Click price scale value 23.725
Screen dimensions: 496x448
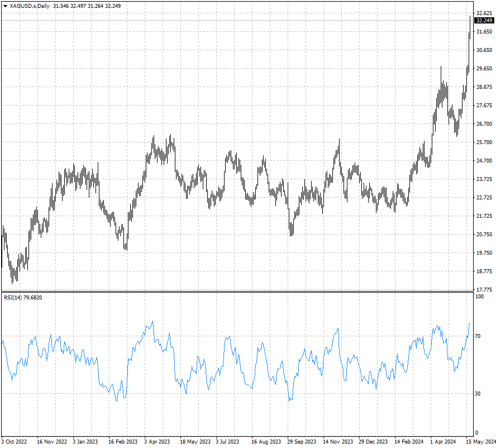[x=484, y=179]
